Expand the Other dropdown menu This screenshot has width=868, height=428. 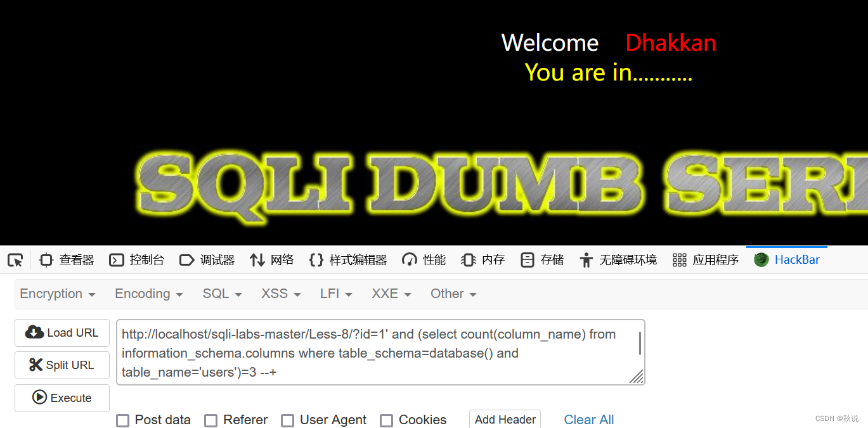click(x=453, y=294)
